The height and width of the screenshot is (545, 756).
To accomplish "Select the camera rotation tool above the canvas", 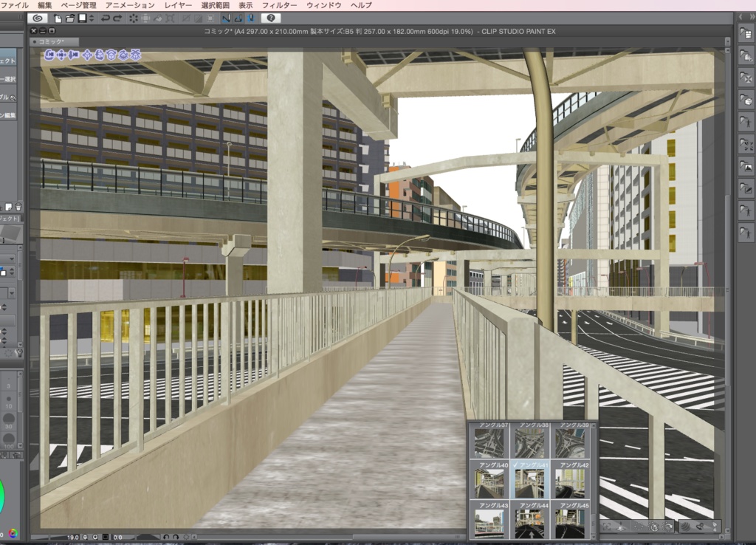I will click(x=49, y=54).
